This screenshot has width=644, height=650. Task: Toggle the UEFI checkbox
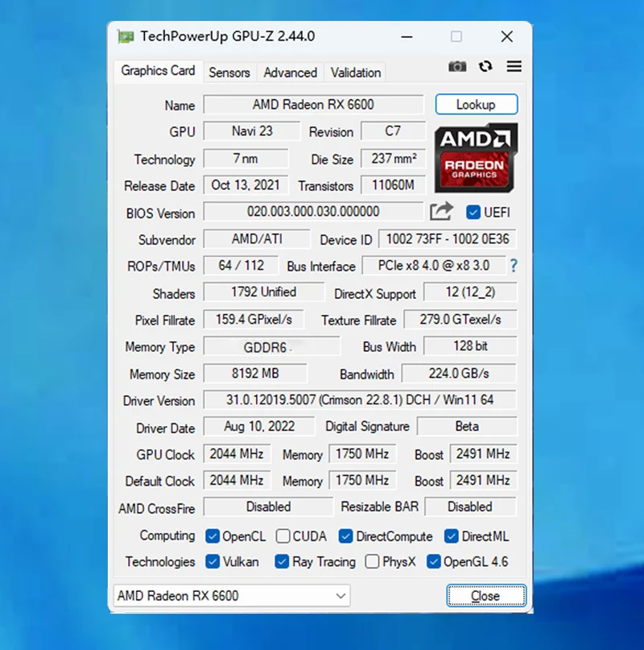tap(473, 213)
